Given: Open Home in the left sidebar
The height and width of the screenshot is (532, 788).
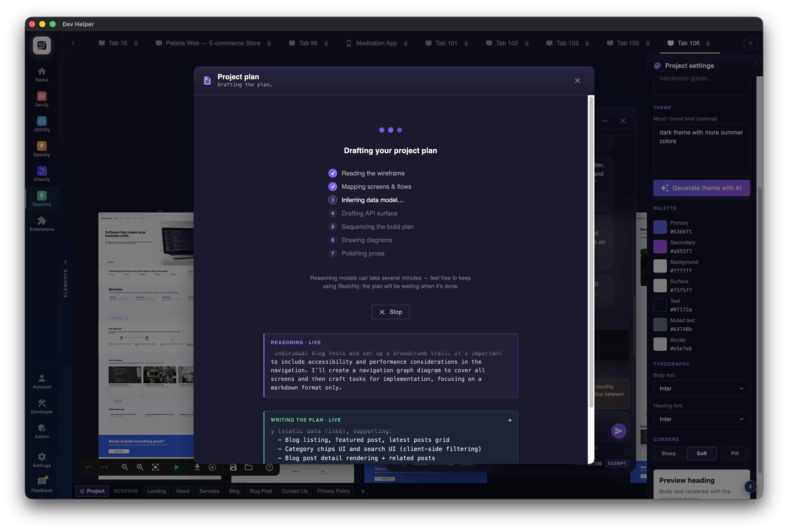Looking at the screenshot, I should pos(42,75).
